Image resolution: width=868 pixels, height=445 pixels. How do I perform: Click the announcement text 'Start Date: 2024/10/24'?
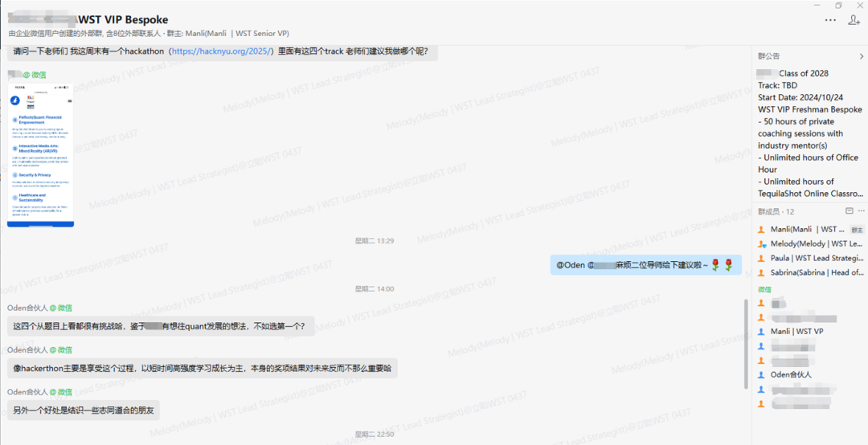tap(800, 97)
